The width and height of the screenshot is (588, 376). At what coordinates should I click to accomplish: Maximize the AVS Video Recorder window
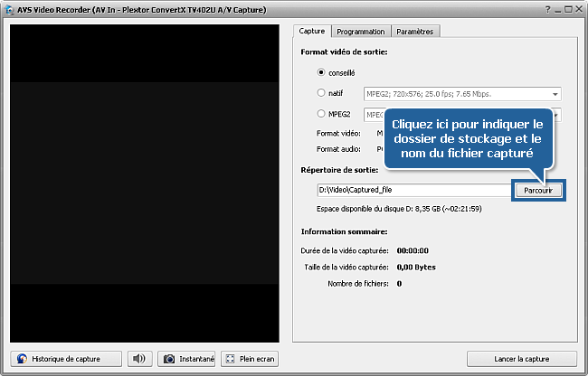(x=568, y=10)
